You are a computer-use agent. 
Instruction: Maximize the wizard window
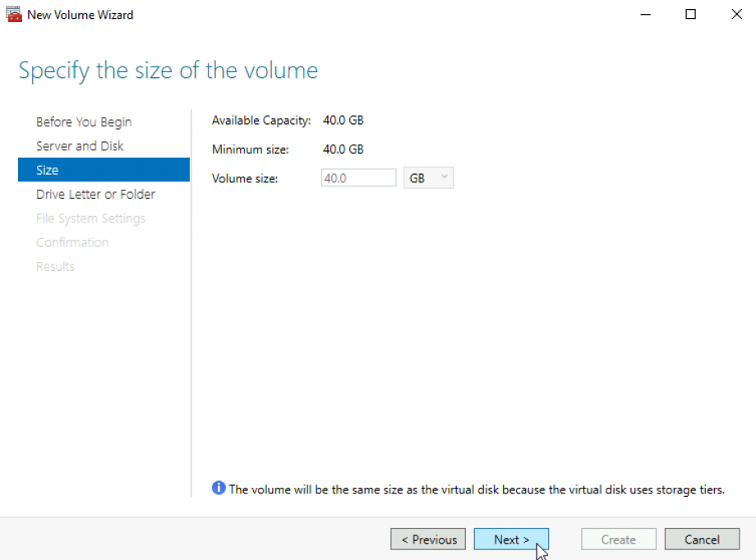point(691,15)
